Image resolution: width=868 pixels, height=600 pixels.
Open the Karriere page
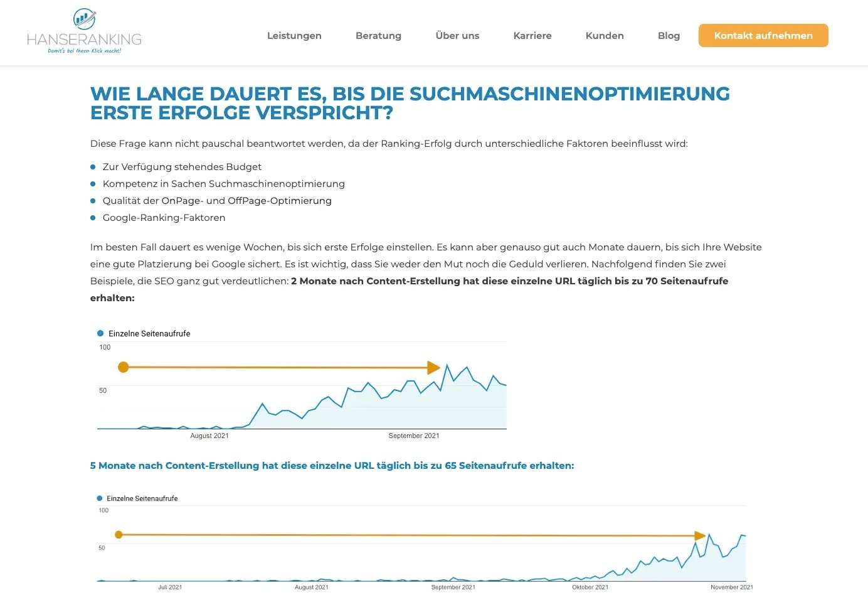(532, 36)
